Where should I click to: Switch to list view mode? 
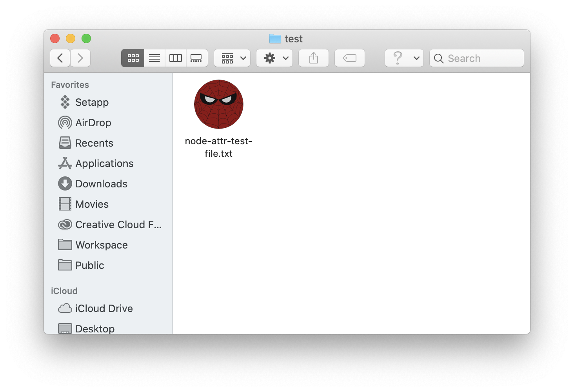tap(154, 58)
